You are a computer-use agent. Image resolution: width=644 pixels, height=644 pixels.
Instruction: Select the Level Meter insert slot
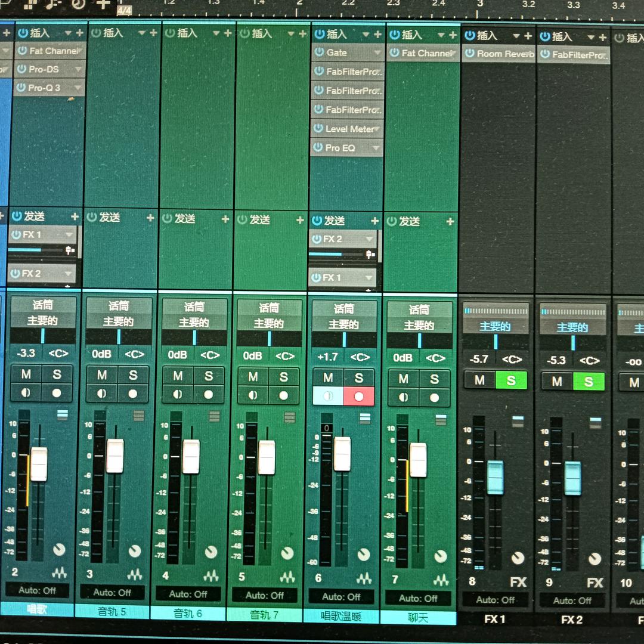click(x=348, y=129)
